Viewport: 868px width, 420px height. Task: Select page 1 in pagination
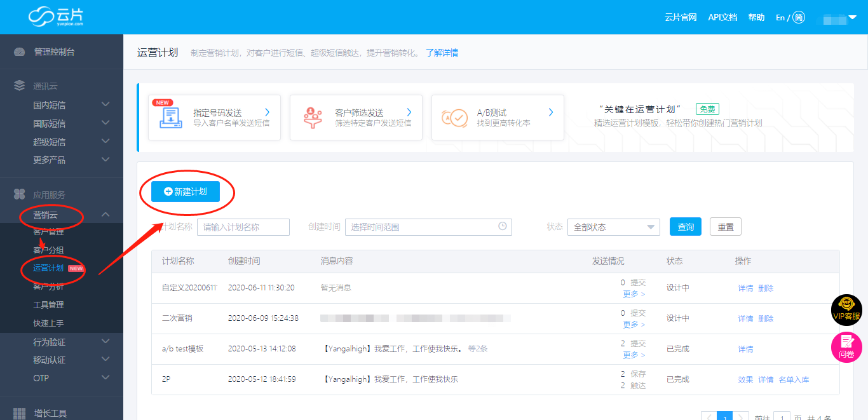pyautogui.click(x=725, y=417)
